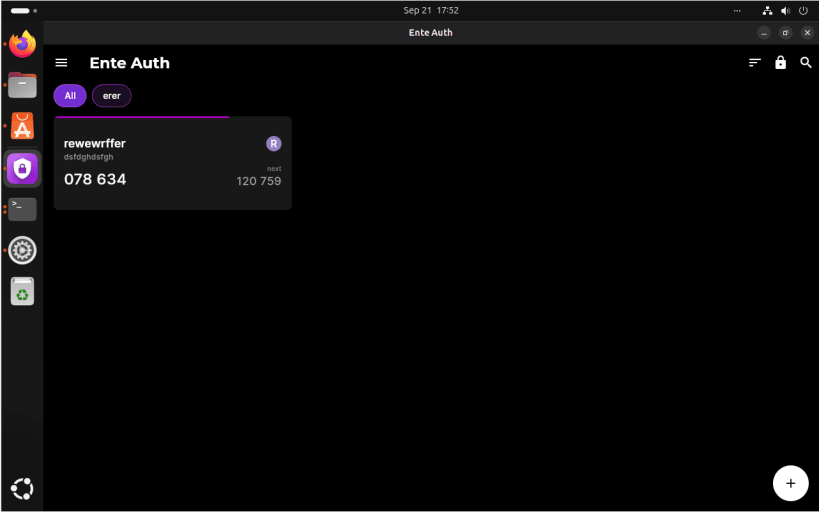Click the network status icon

click(x=767, y=10)
